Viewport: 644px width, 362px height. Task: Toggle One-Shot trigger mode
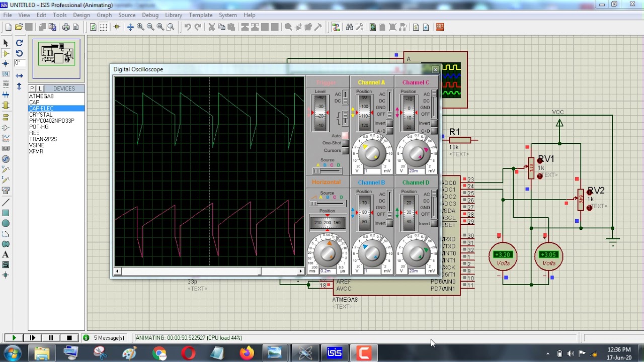click(345, 143)
